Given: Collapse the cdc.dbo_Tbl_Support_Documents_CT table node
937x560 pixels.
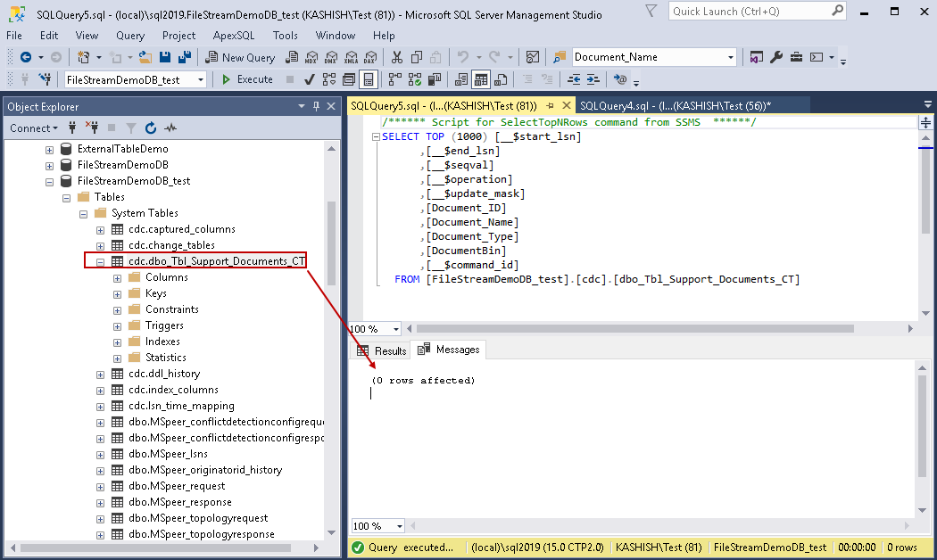Looking at the screenshot, I should tap(100, 261).
